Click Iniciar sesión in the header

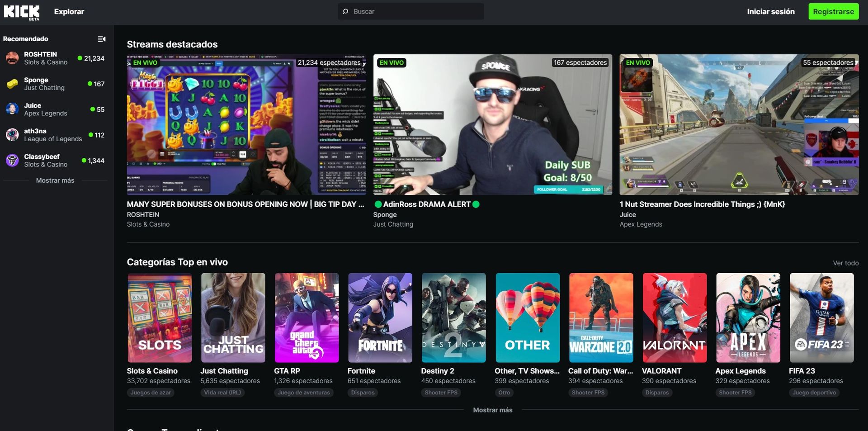[x=770, y=12]
